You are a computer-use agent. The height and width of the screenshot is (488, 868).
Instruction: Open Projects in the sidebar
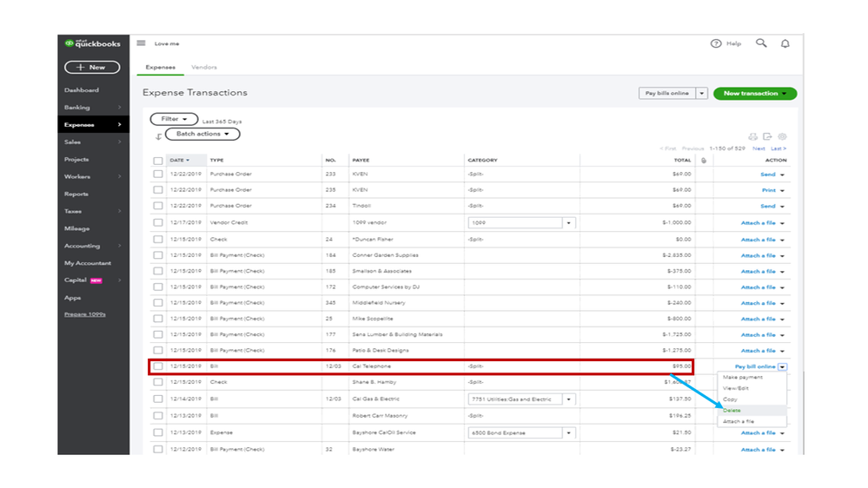tap(76, 160)
